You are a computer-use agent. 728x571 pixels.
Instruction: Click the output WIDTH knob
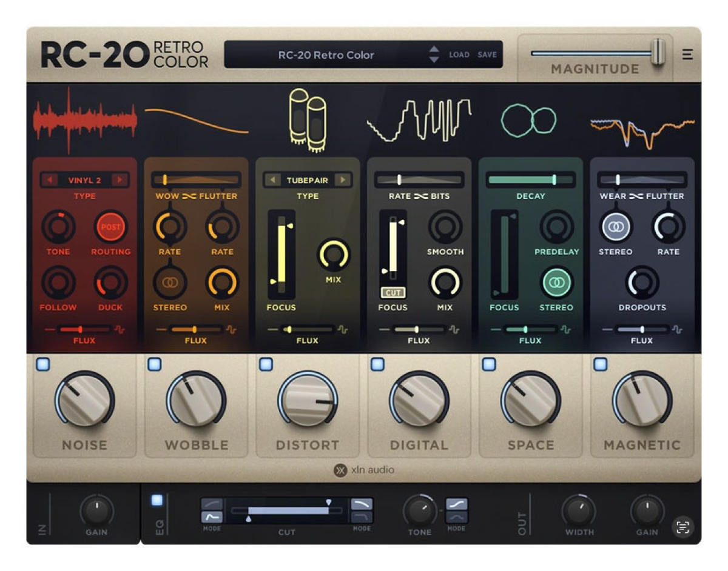578,511
